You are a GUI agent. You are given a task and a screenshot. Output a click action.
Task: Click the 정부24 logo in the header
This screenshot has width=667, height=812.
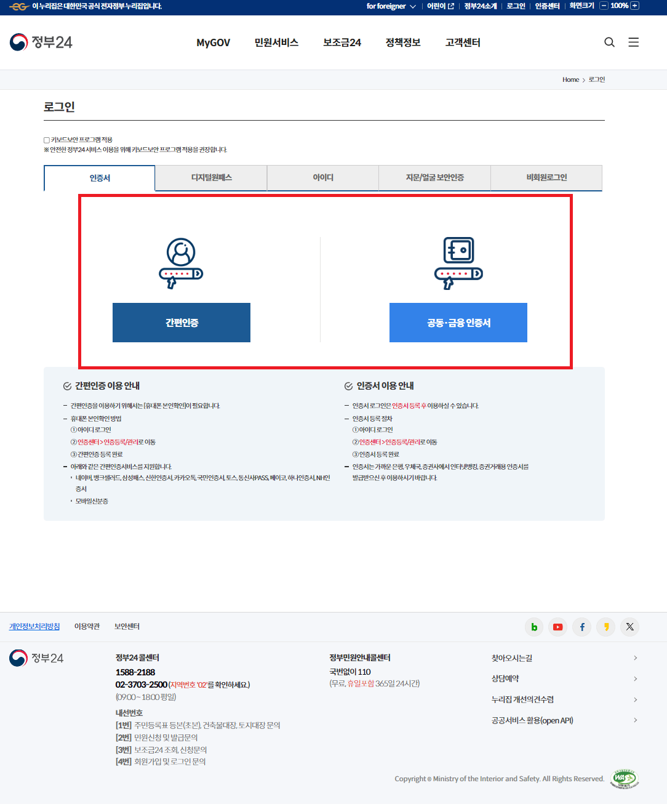coord(40,42)
